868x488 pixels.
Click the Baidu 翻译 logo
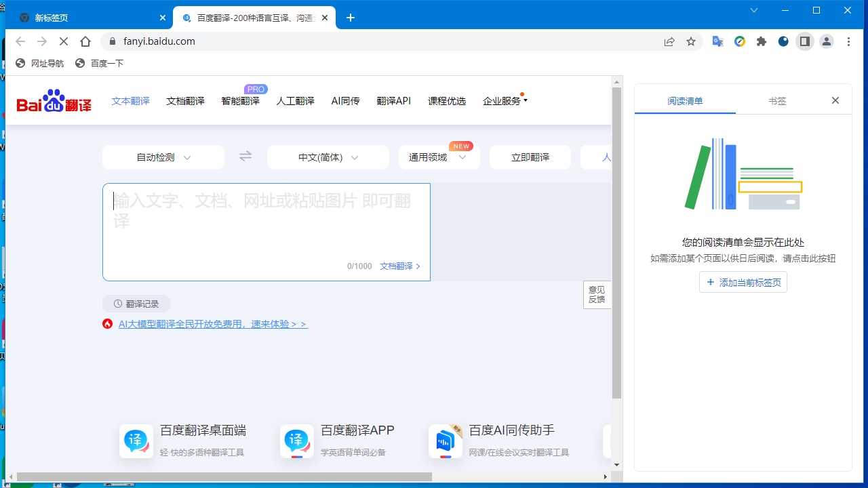pyautogui.click(x=54, y=100)
